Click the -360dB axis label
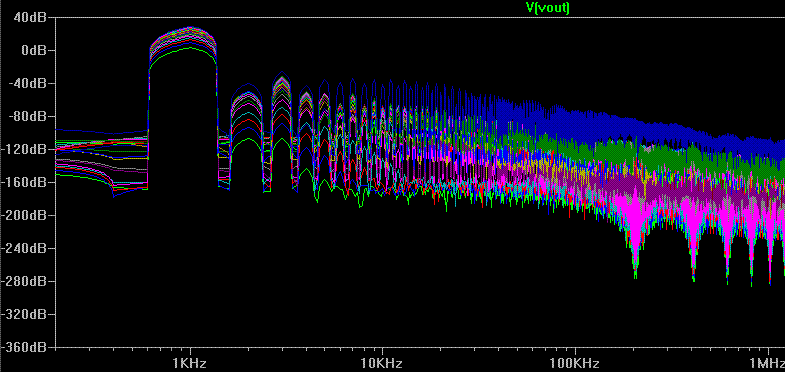 click(25, 347)
